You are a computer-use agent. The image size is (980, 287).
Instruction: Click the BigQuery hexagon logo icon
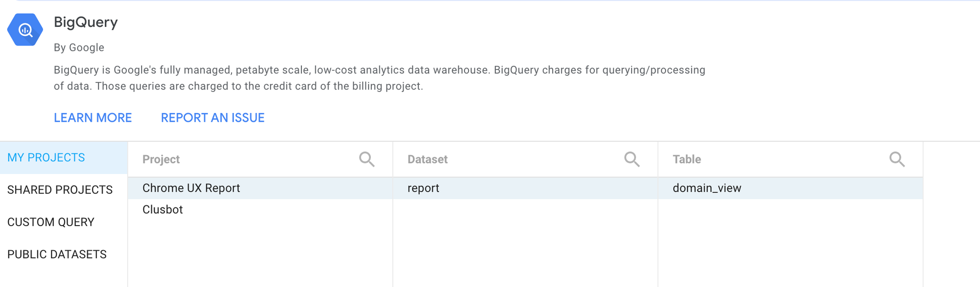tap(25, 30)
